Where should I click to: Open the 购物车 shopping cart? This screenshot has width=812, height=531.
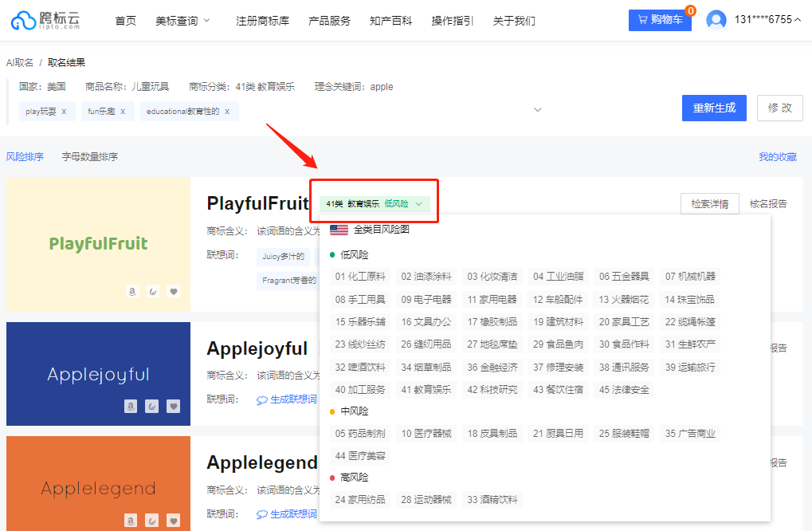pos(660,19)
